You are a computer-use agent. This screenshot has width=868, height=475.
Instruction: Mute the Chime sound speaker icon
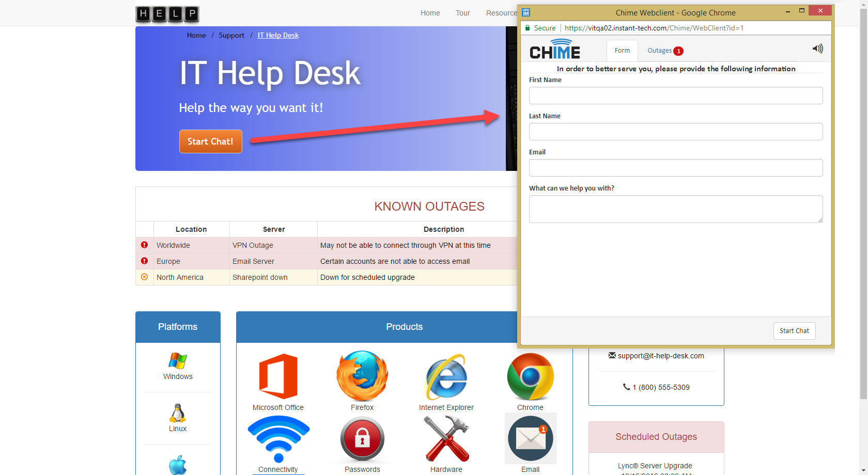coord(817,49)
